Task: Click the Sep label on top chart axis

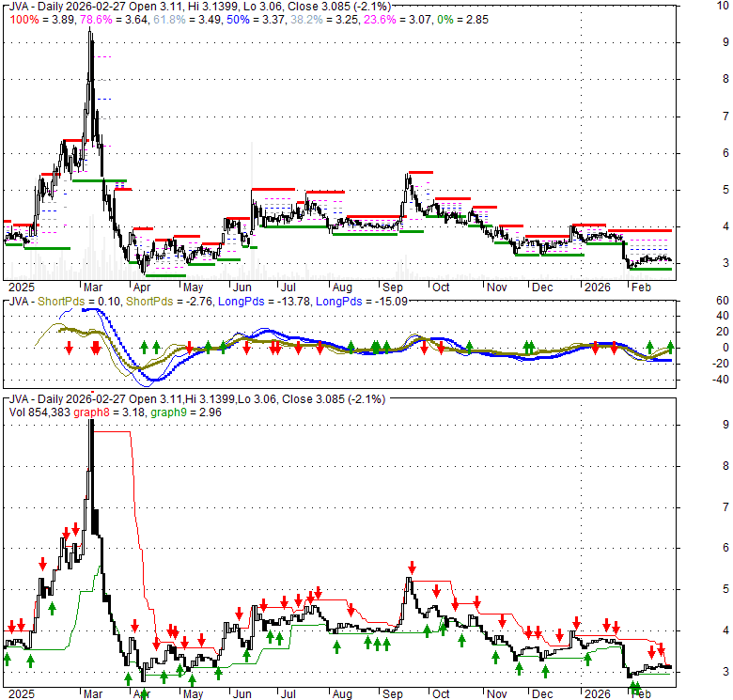Action: pos(392,287)
